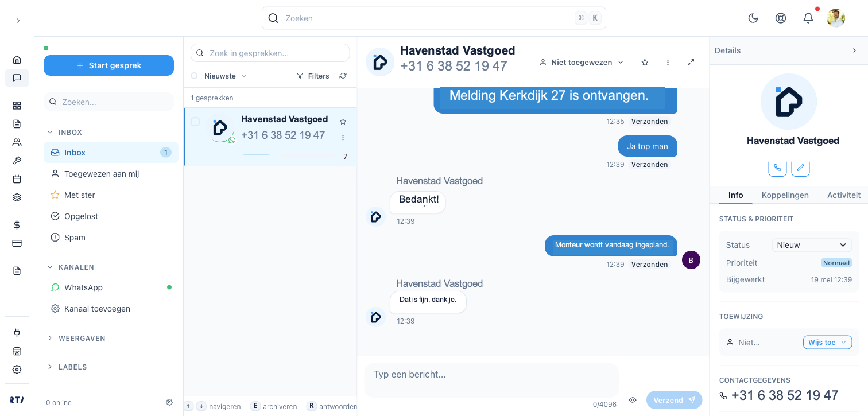Open the Nieuwste sort dropdown
The image size is (868, 416).
tap(226, 76)
